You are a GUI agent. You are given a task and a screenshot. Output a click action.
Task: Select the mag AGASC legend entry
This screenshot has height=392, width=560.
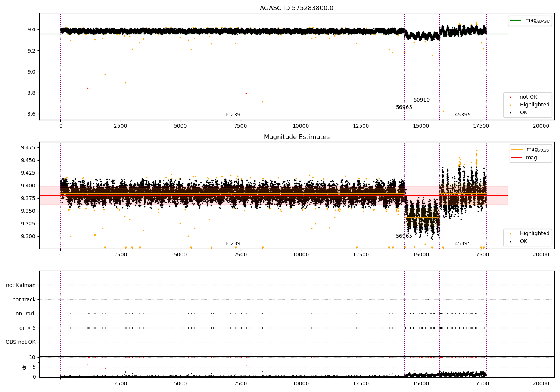pos(530,21)
